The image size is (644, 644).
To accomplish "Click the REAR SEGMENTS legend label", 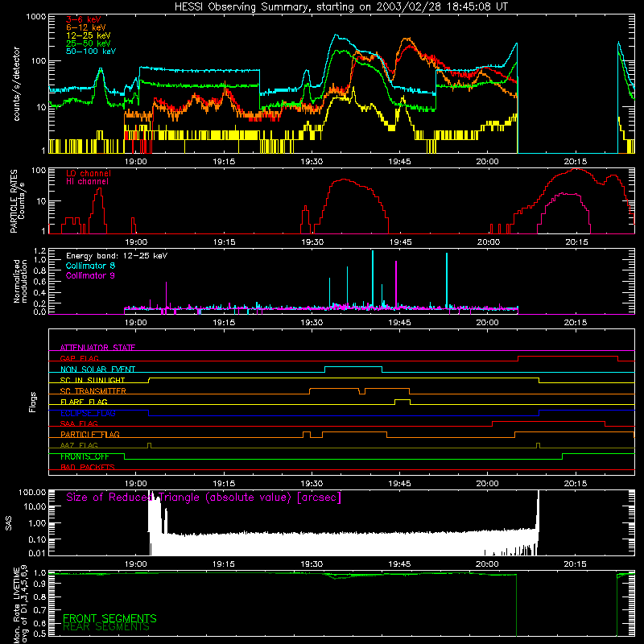I will pos(106,627).
